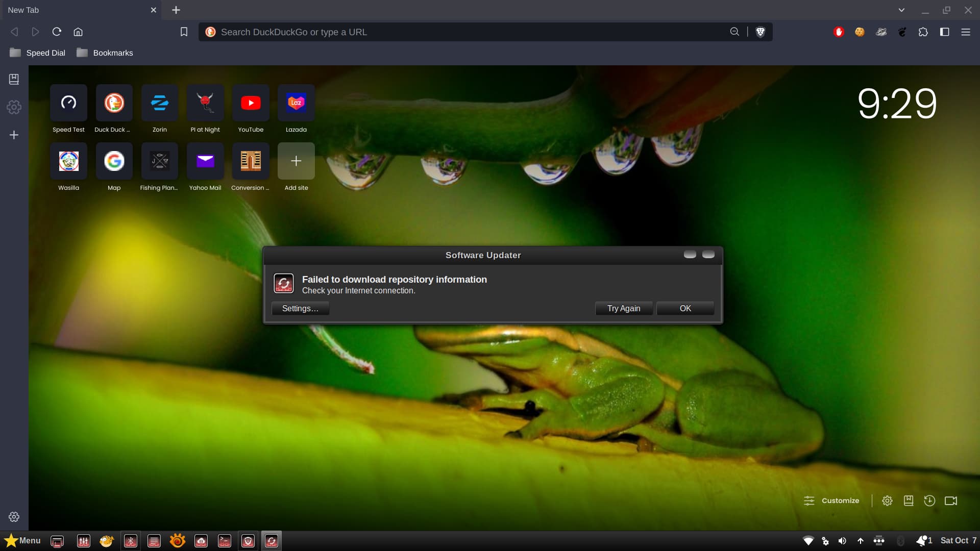Screen dimensions: 980x551
Task: Open the Wi-Fi network tray icon
Action: (x=808, y=541)
